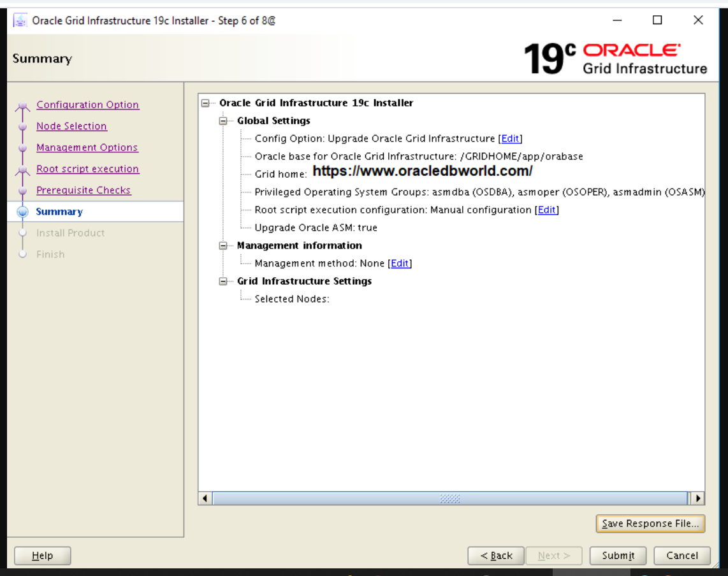Click the installer title bar Java icon
Viewport: 728px width, 576px height.
tap(20, 20)
